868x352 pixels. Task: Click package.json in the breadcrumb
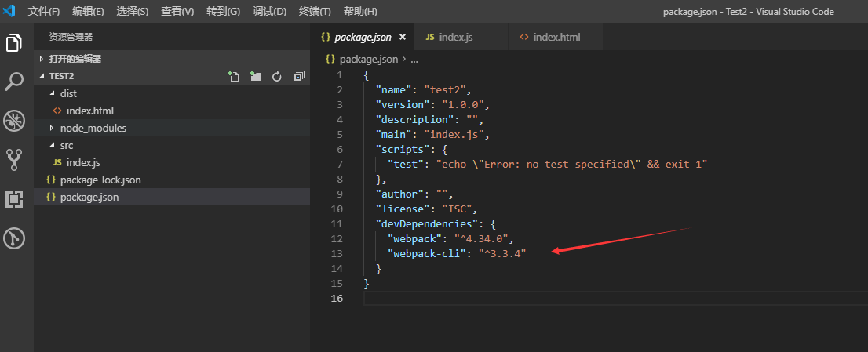pyautogui.click(x=369, y=59)
